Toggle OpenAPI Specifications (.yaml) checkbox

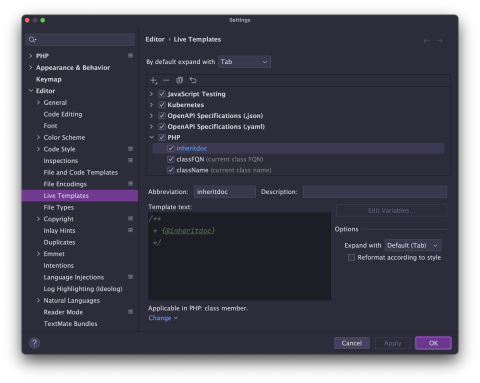coord(162,127)
